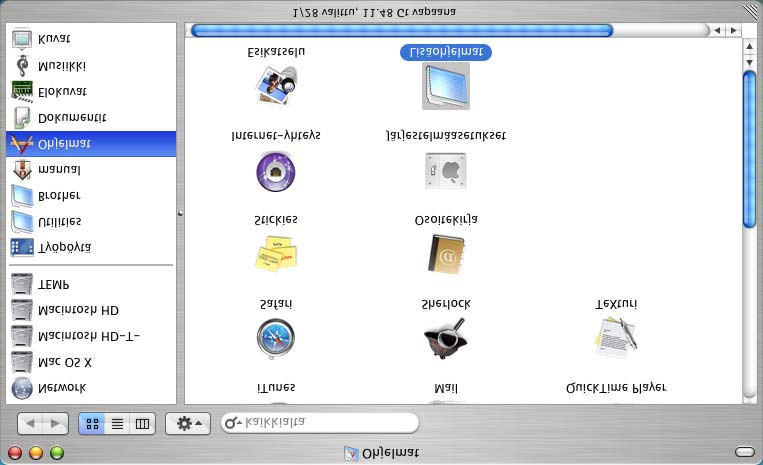Open Työpöytä in the sidebar
The height and width of the screenshot is (465, 763).
click(x=91, y=248)
